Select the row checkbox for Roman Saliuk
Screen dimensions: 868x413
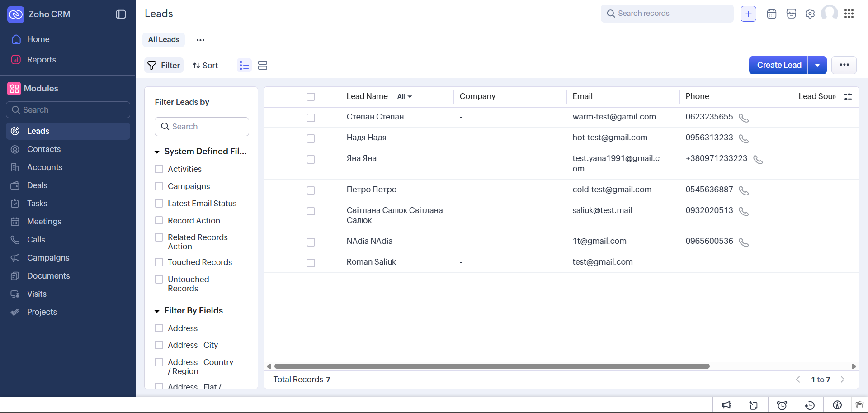tap(311, 263)
